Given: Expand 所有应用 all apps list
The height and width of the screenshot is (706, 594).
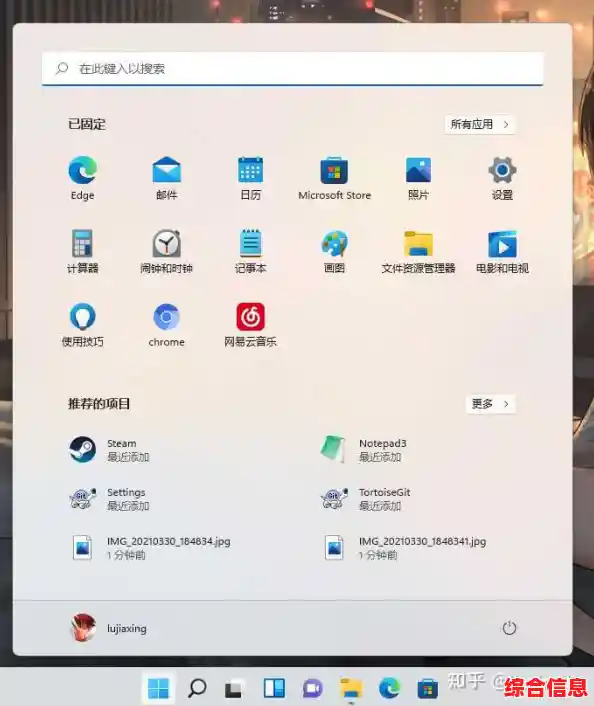Looking at the screenshot, I should [x=480, y=124].
